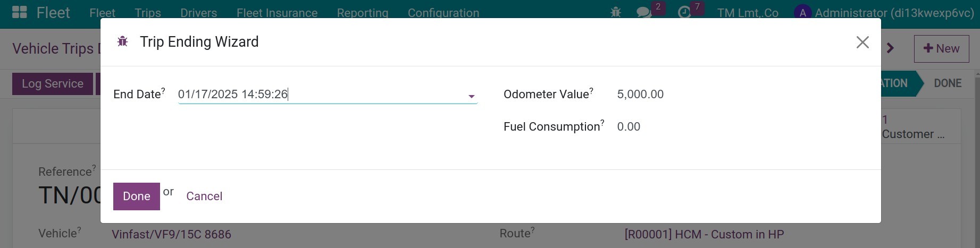Cancel the trip ending wizard
The height and width of the screenshot is (248, 980).
pyautogui.click(x=204, y=196)
